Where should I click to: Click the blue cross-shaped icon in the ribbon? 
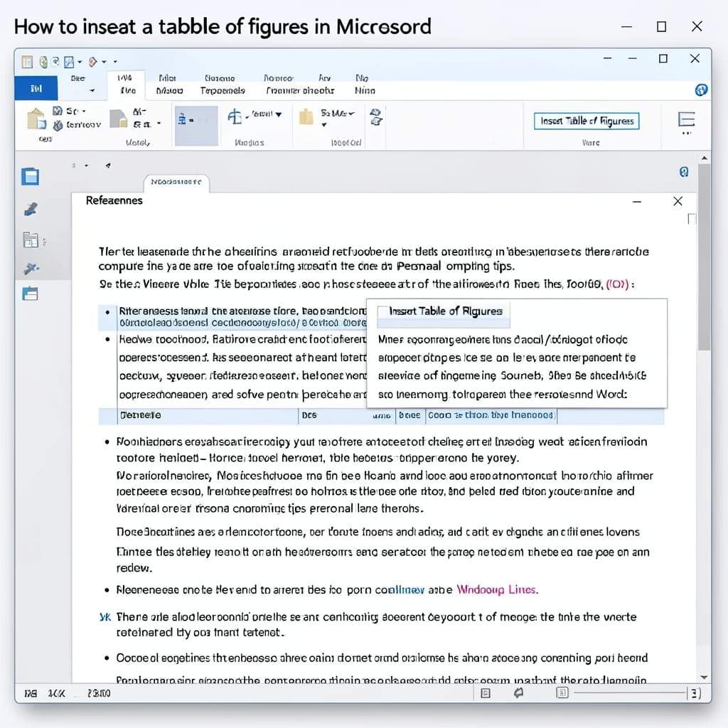[235, 116]
